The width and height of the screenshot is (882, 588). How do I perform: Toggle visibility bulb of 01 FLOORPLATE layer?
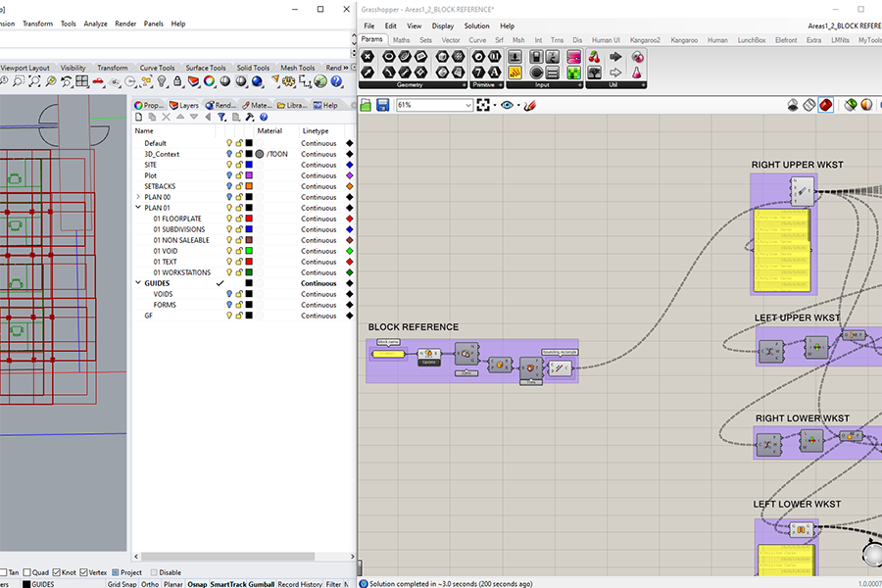(x=229, y=219)
